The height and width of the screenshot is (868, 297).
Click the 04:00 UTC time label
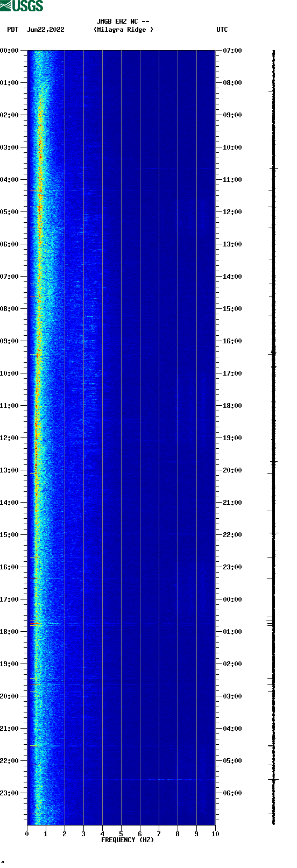coord(232,729)
